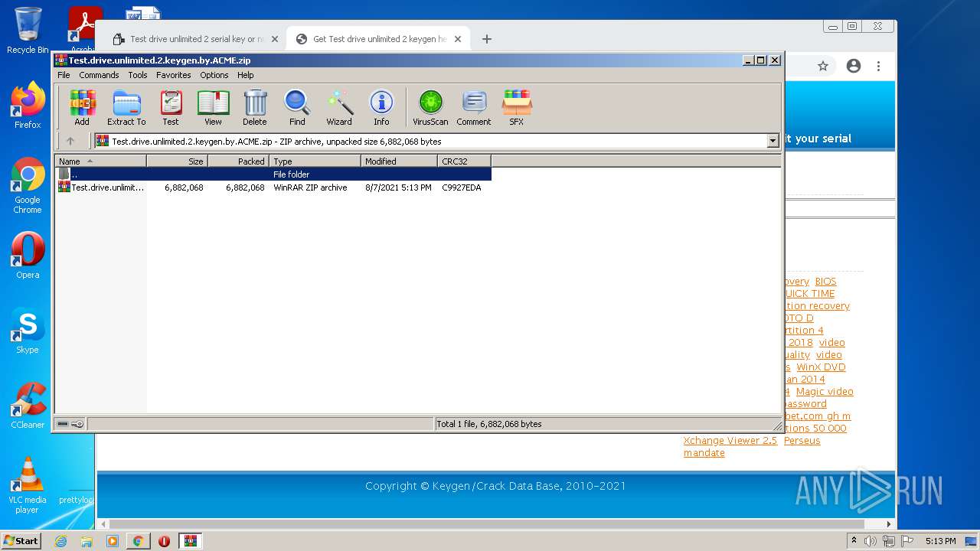Sort file list by Packed column
The width and height of the screenshot is (980, 551).
(238, 161)
